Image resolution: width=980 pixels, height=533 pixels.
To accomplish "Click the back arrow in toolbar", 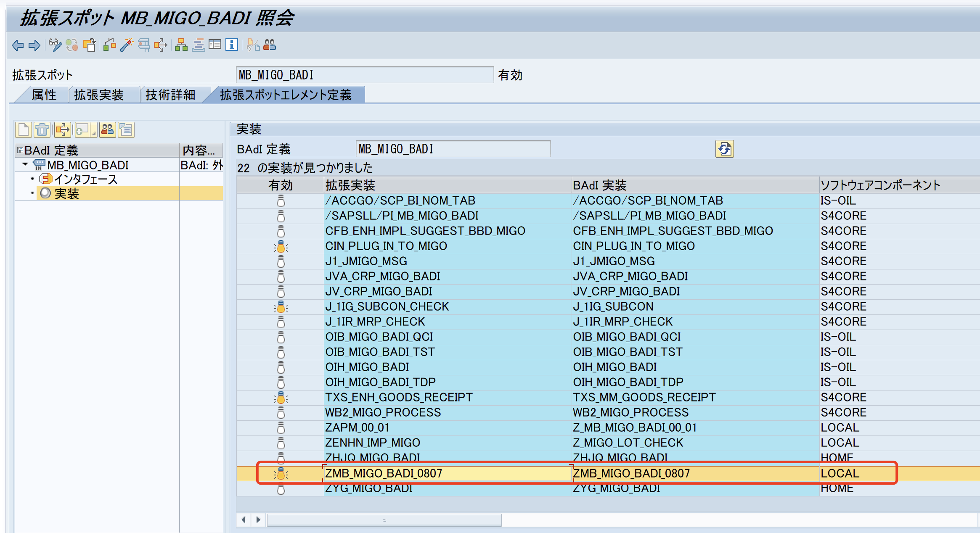I will (x=18, y=45).
